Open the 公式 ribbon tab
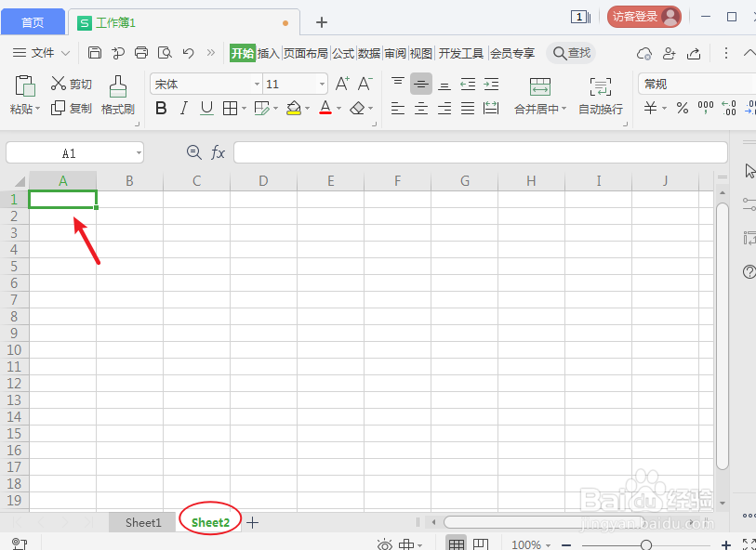756x550 pixels. click(x=343, y=53)
